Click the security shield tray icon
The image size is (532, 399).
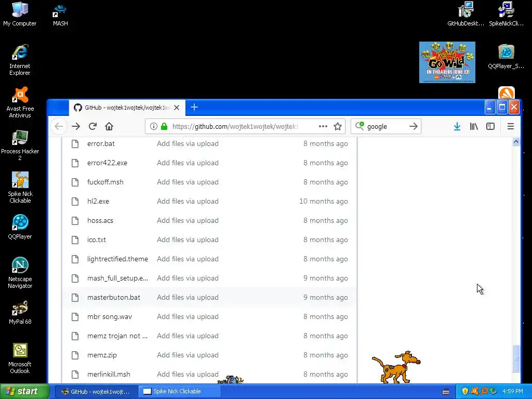tap(465, 391)
